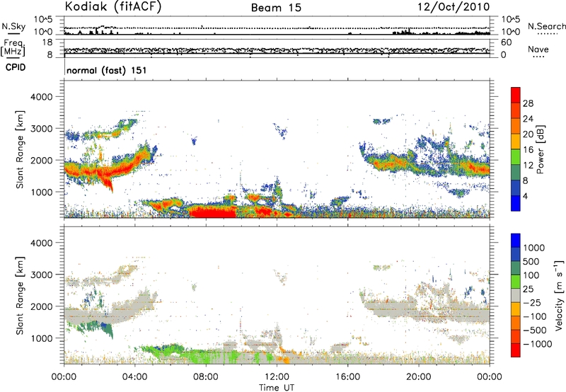Click the "16" label on the power colorbar
Viewport: 566px width, 392px height.
pos(528,150)
